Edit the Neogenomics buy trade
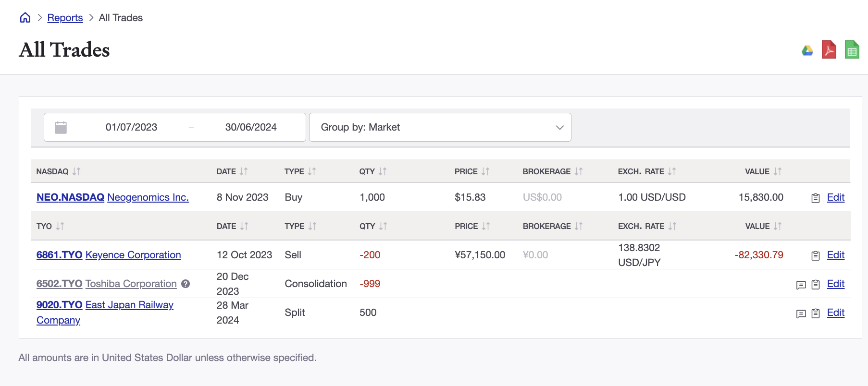Viewport: 868px width, 386px height. pos(836,197)
